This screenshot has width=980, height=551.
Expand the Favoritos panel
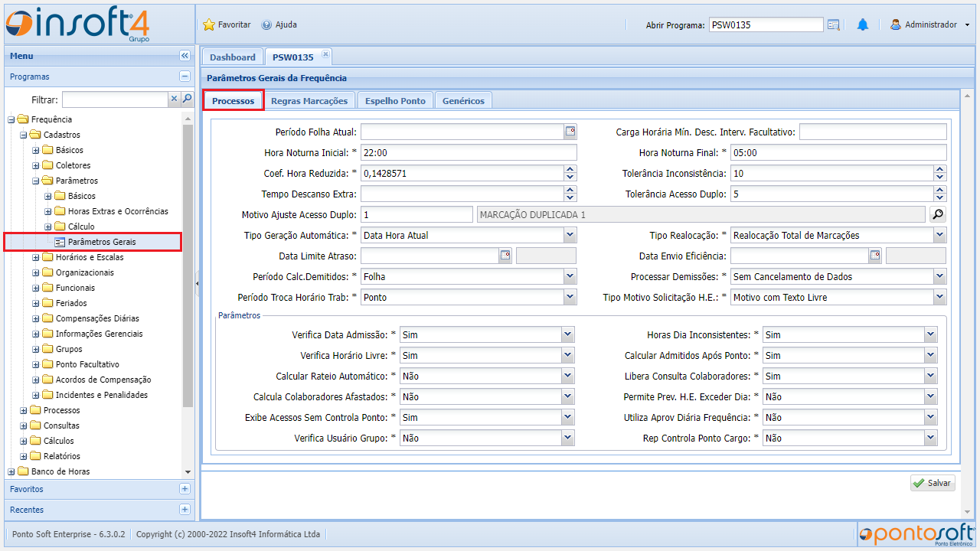(185, 489)
